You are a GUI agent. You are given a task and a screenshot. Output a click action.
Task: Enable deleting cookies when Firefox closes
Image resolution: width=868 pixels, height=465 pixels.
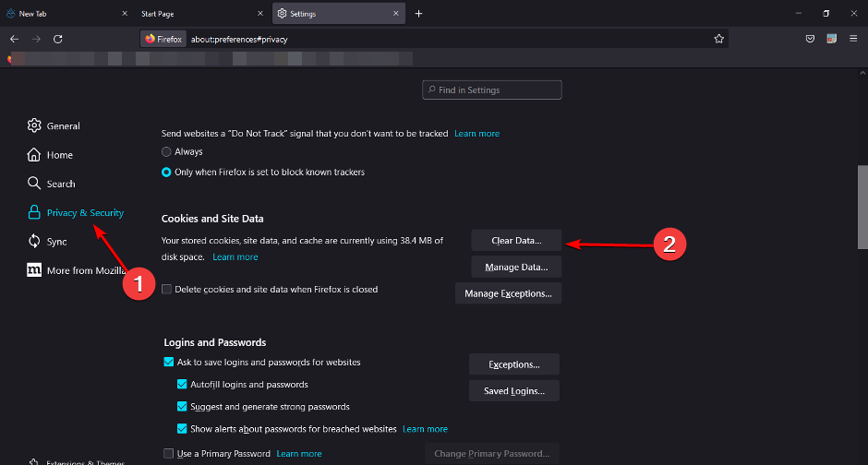[167, 289]
